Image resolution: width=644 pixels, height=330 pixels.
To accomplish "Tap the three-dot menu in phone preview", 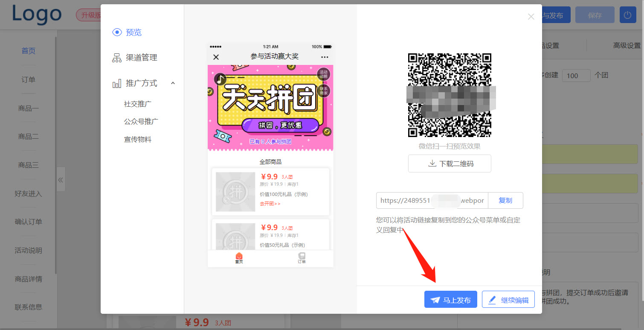I will point(325,57).
